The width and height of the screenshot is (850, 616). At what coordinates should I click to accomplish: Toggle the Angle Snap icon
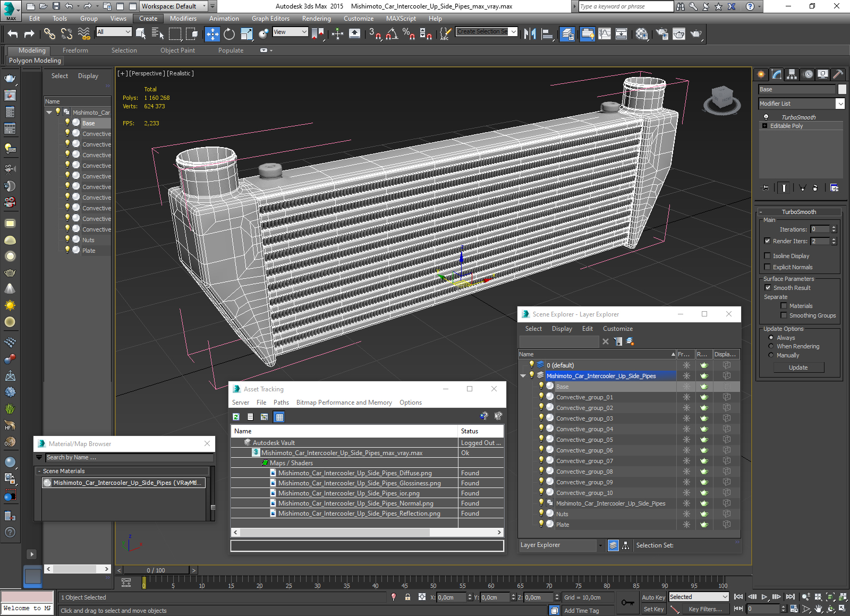[x=392, y=34]
